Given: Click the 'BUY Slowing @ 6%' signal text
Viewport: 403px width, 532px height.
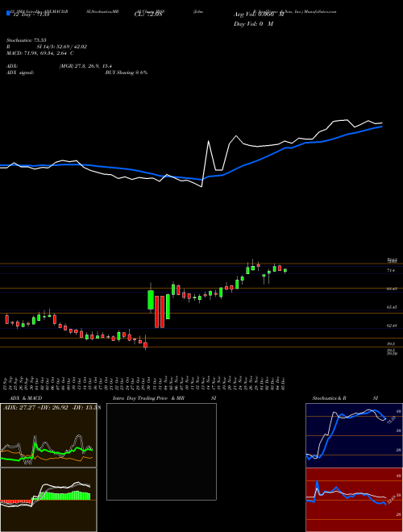Looking at the screenshot, I should pyautogui.click(x=127, y=73).
